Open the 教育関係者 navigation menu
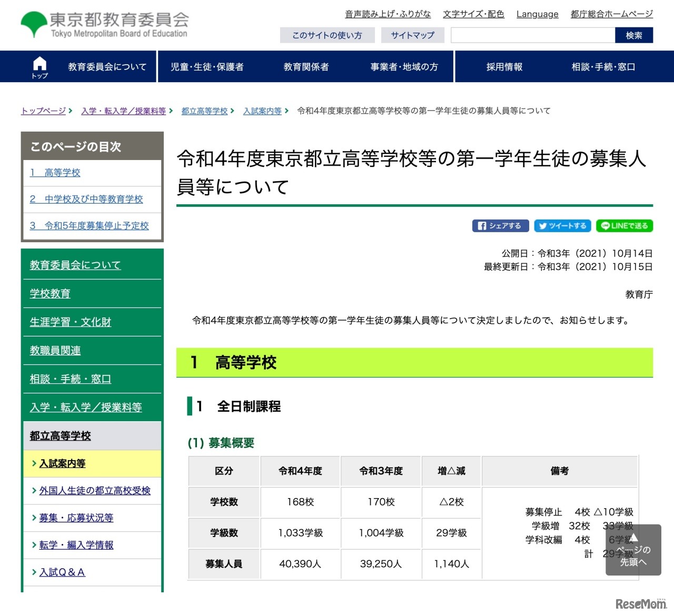Screen dimensions: 674x616 tap(306, 66)
